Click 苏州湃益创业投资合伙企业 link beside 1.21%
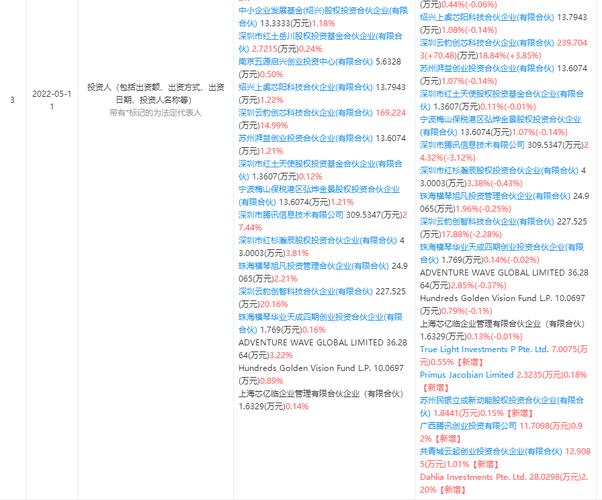This screenshot has width=602, height=500. (x=305, y=138)
